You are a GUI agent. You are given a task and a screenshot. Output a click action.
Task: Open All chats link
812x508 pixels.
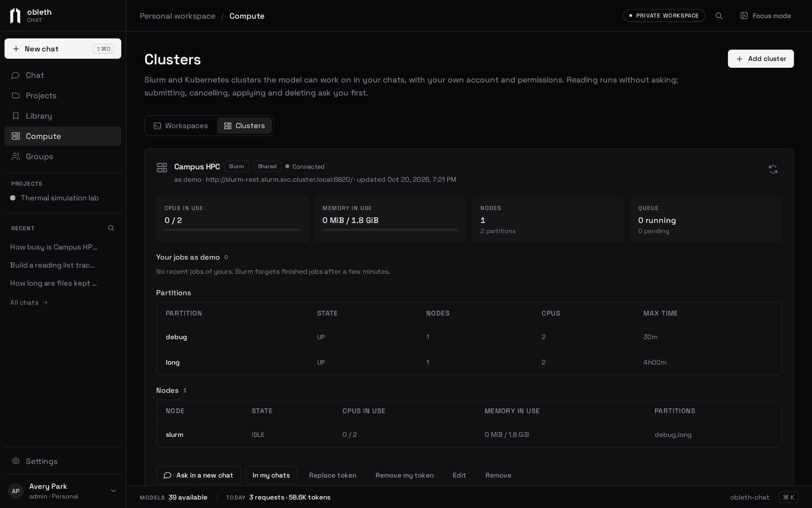coord(29,303)
